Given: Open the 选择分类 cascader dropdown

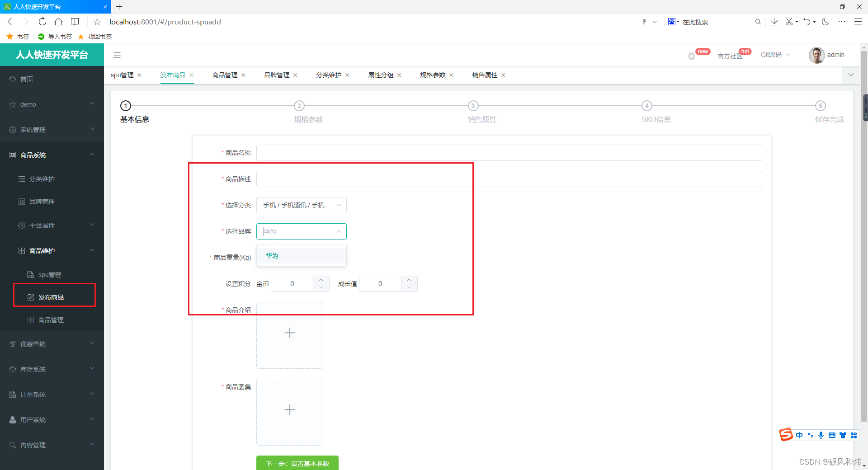Looking at the screenshot, I should tap(302, 205).
